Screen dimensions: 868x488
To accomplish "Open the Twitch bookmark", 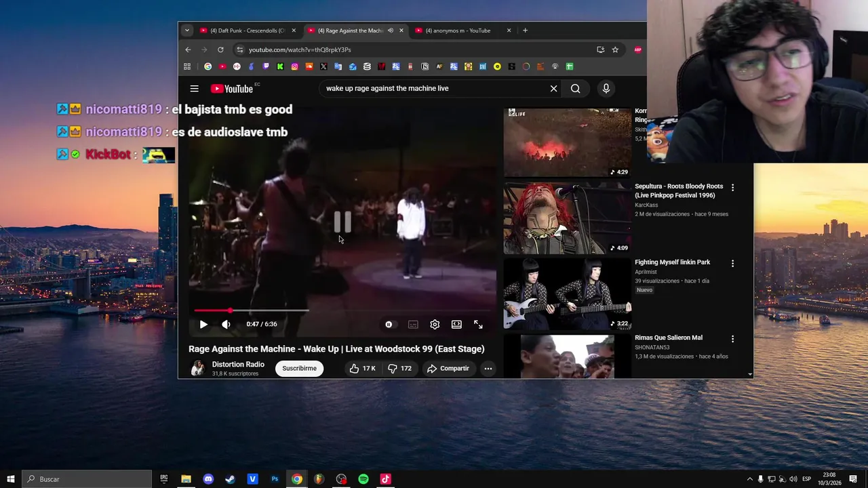I will [266, 66].
